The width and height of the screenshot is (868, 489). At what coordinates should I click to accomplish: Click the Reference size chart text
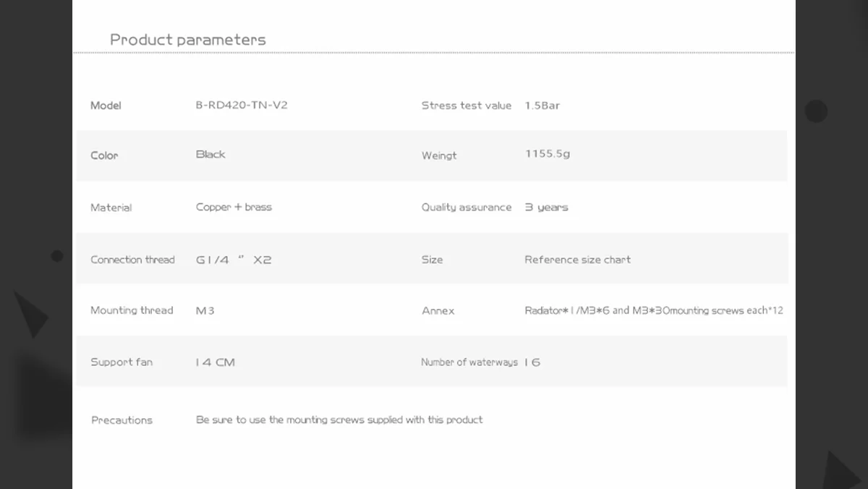point(577,260)
